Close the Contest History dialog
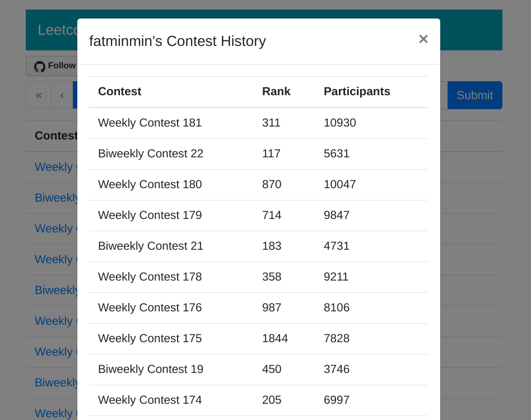This screenshot has width=531, height=420. click(x=423, y=39)
